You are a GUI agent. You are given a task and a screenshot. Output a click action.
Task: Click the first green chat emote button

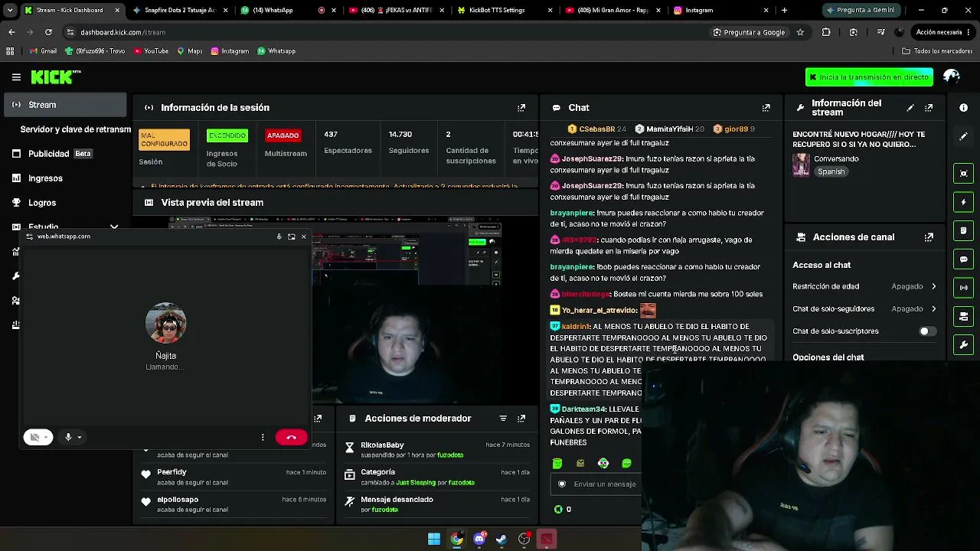557,463
